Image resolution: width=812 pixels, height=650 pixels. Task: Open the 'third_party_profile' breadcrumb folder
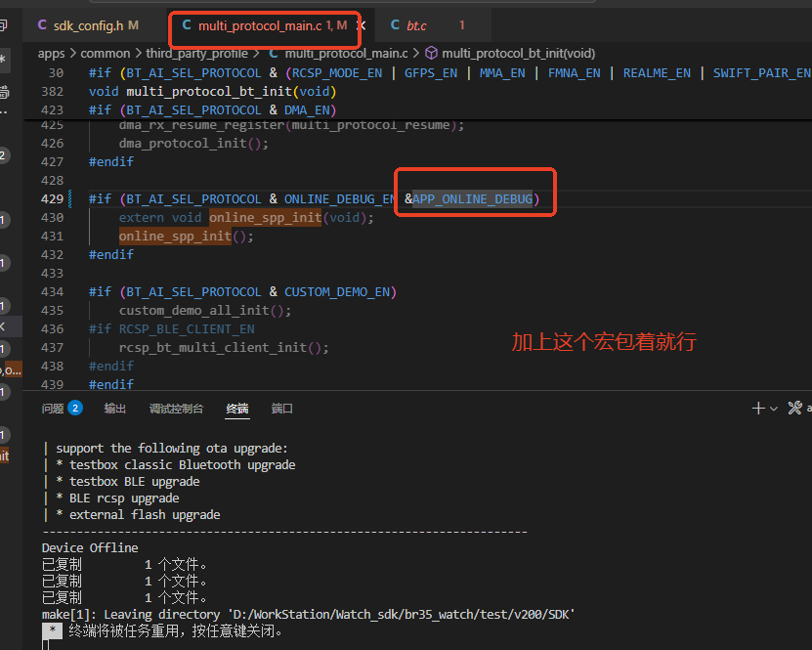pyautogui.click(x=196, y=54)
